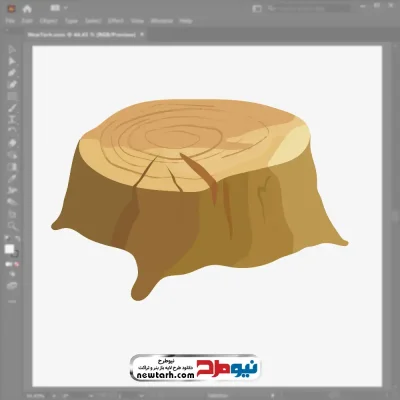Select the Eyedropper tool
Screen dimensions: 400x400
tap(12, 178)
